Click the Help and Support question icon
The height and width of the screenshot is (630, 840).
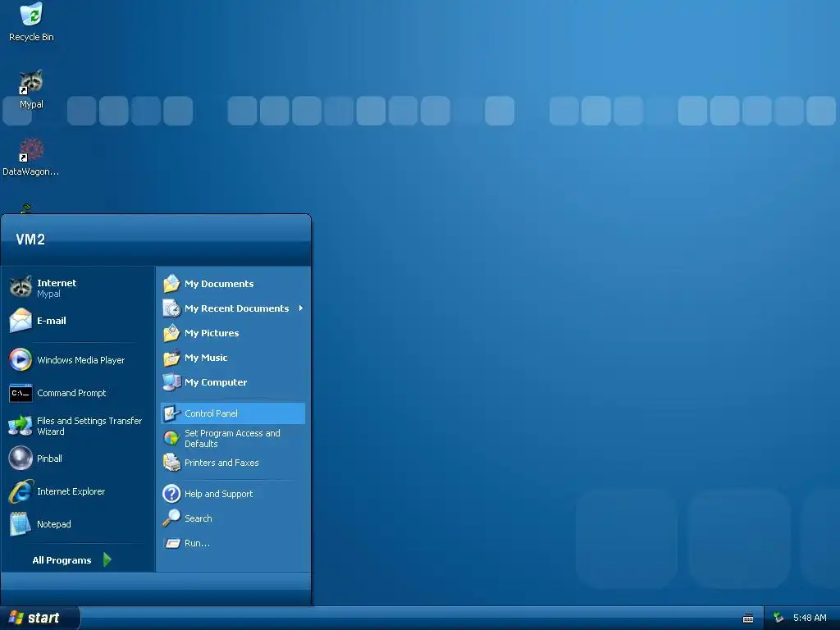[x=171, y=493]
